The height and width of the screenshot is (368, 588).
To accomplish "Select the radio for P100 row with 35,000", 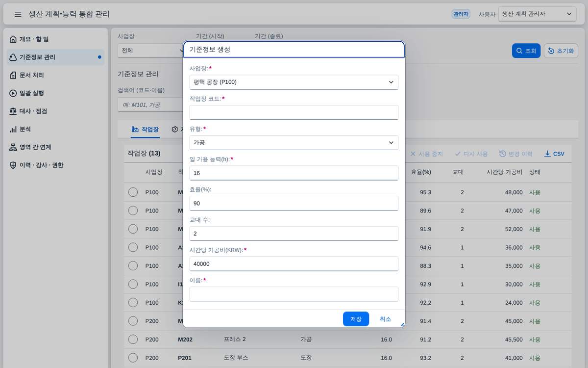I will (x=133, y=265).
